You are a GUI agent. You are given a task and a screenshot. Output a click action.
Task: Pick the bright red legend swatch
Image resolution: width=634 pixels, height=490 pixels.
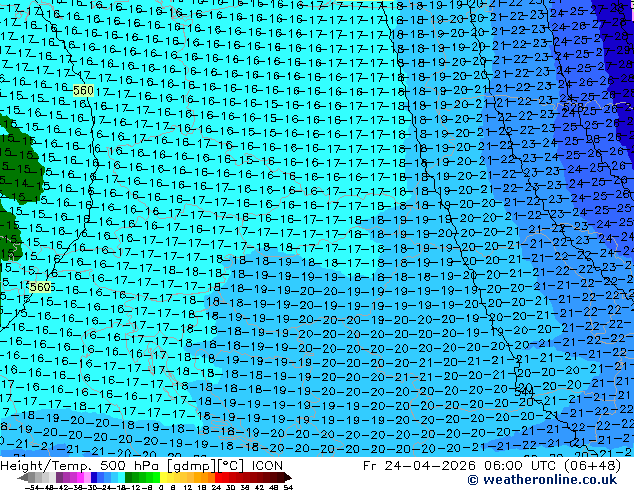(x=218, y=477)
